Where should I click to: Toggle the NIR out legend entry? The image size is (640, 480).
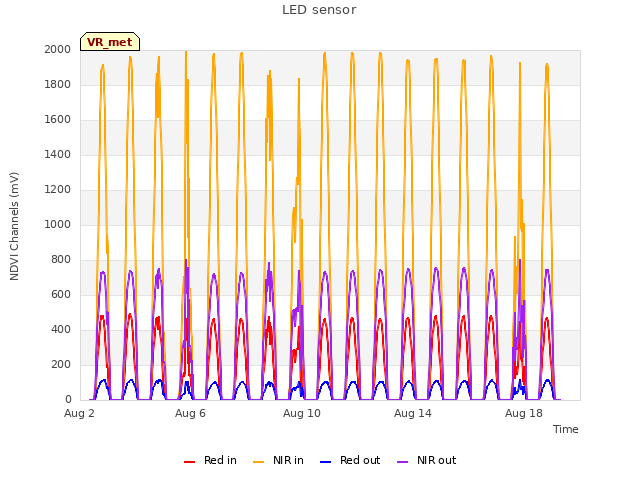(427, 460)
